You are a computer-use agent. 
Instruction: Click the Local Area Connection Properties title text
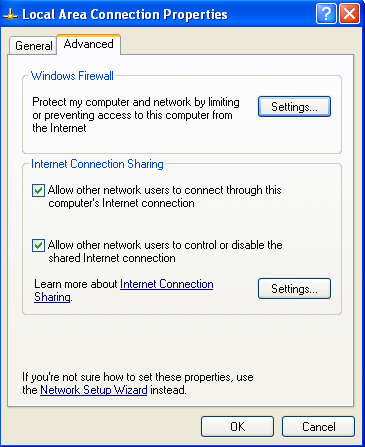[125, 14]
